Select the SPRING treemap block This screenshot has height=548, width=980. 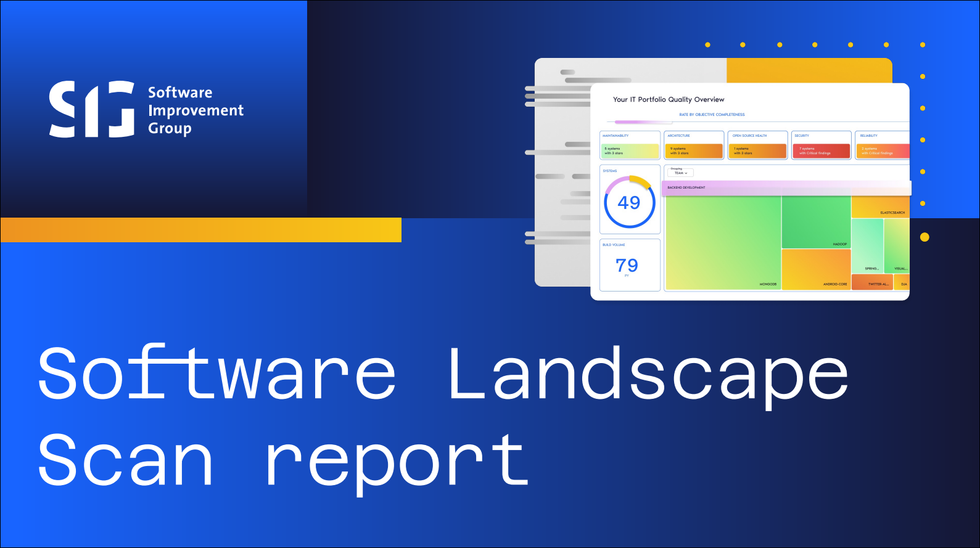tap(867, 245)
